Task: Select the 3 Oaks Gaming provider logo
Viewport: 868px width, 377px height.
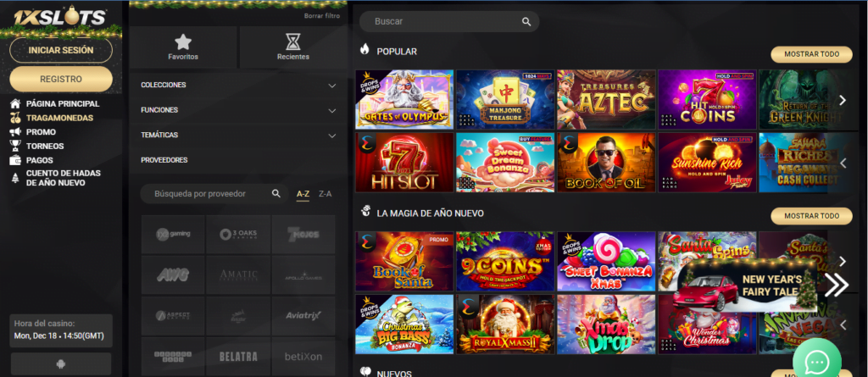Action: click(238, 234)
